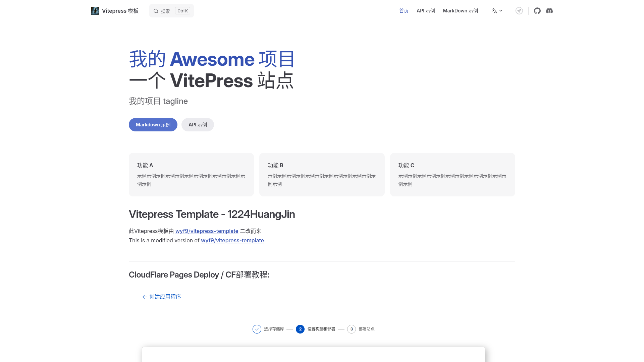Select the 功能 C feature card
This screenshot has width=644, height=362.
(452, 175)
